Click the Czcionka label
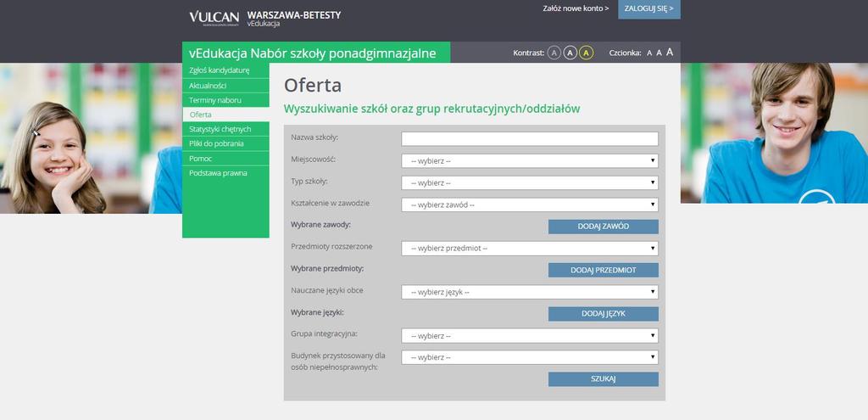Viewport: 868px width, 420px height. pyautogui.click(x=625, y=53)
